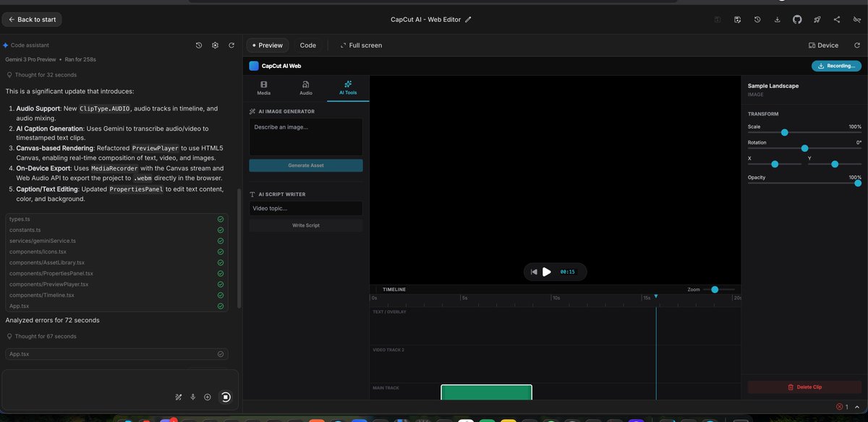
Task: Go back using Back to start button
Action: pos(32,20)
